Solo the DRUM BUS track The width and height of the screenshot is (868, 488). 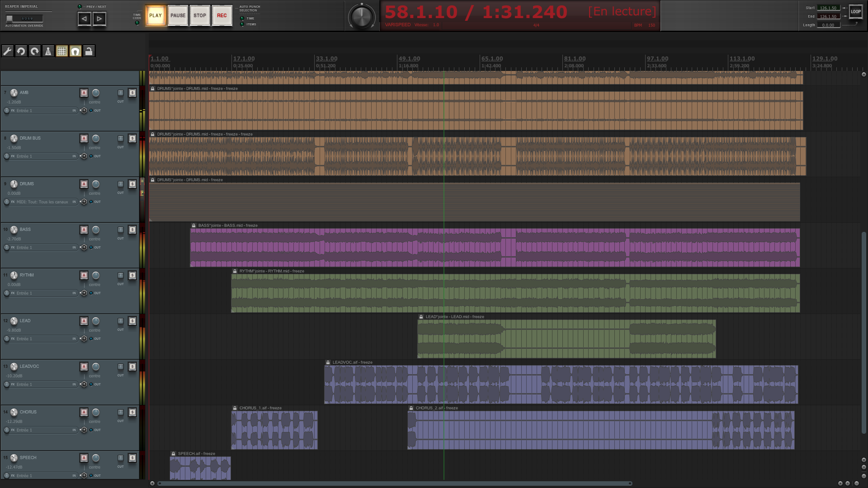click(x=132, y=139)
